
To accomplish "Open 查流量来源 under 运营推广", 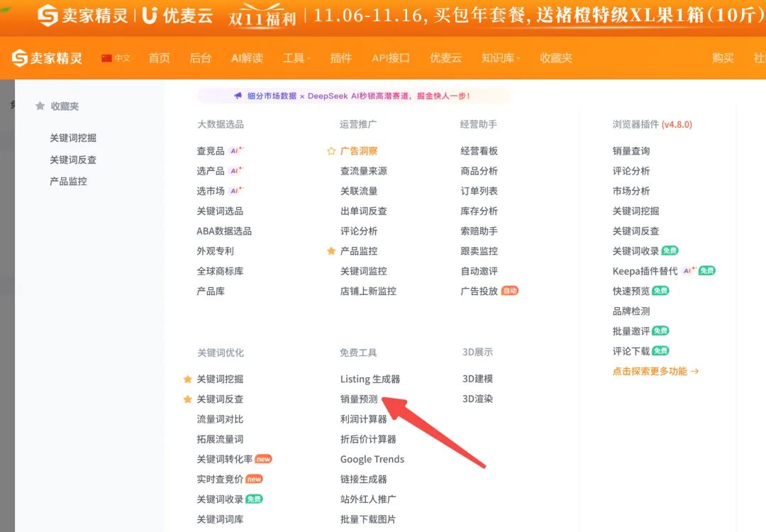I will click(363, 171).
